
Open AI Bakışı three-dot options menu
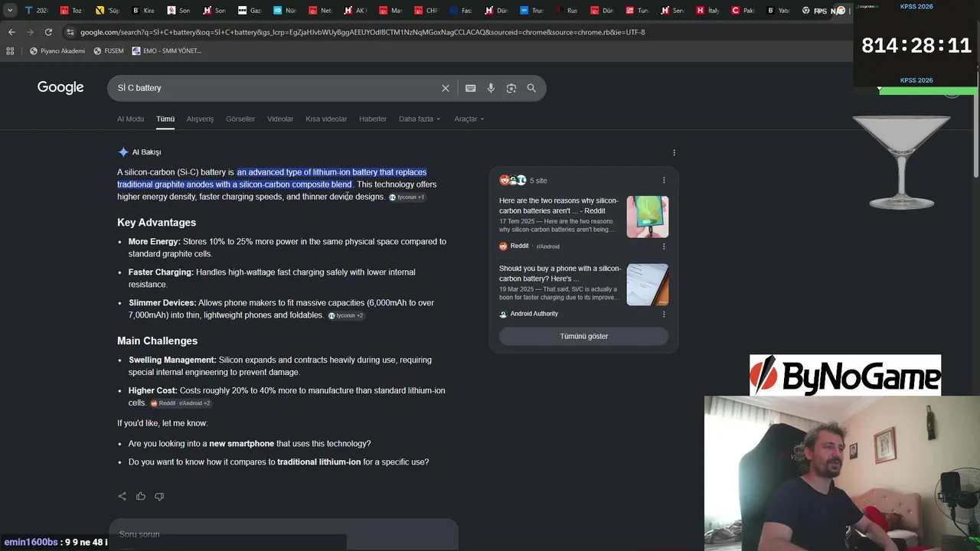click(674, 152)
